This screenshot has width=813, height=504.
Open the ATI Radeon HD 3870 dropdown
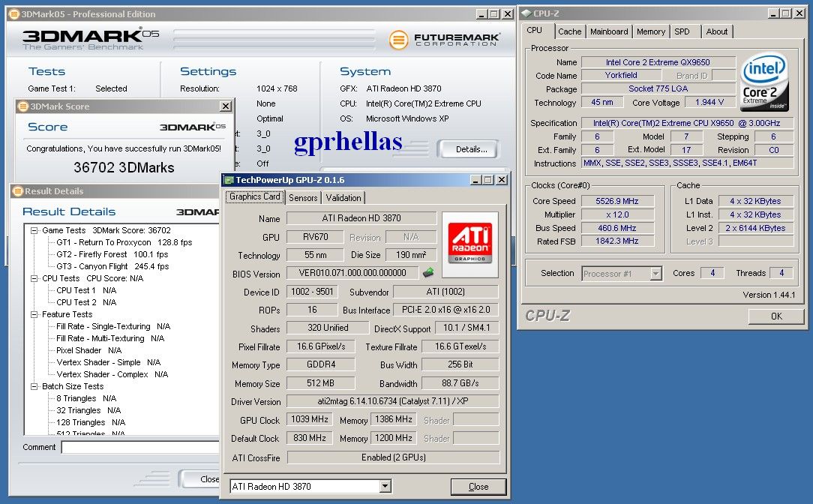385,486
